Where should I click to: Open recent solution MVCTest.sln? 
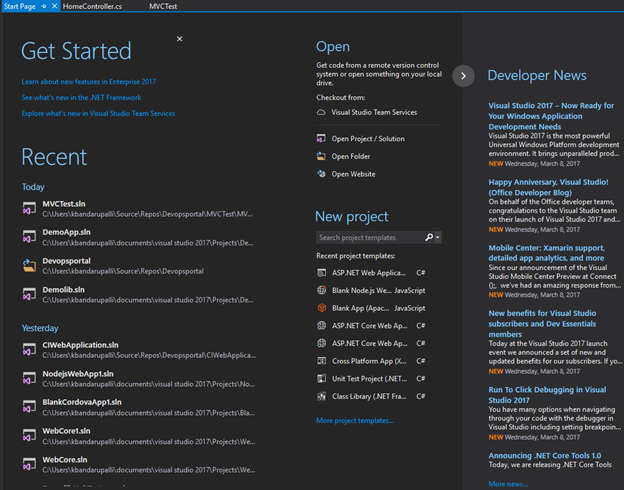click(138, 209)
